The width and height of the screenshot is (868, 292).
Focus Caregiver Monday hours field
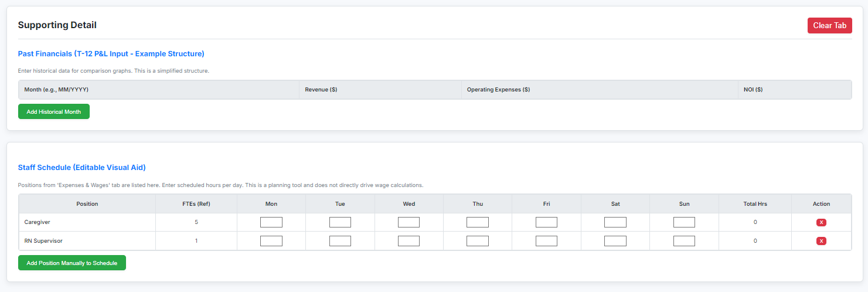(x=271, y=222)
